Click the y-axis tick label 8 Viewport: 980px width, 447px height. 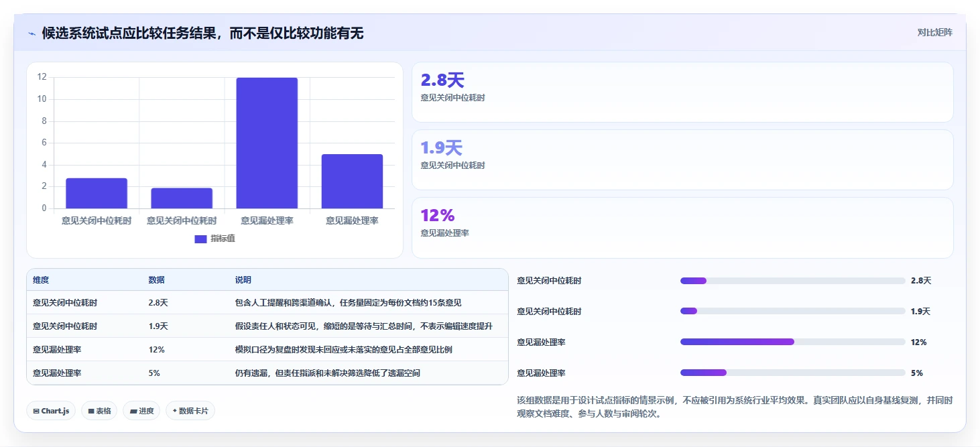click(x=44, y=121)
